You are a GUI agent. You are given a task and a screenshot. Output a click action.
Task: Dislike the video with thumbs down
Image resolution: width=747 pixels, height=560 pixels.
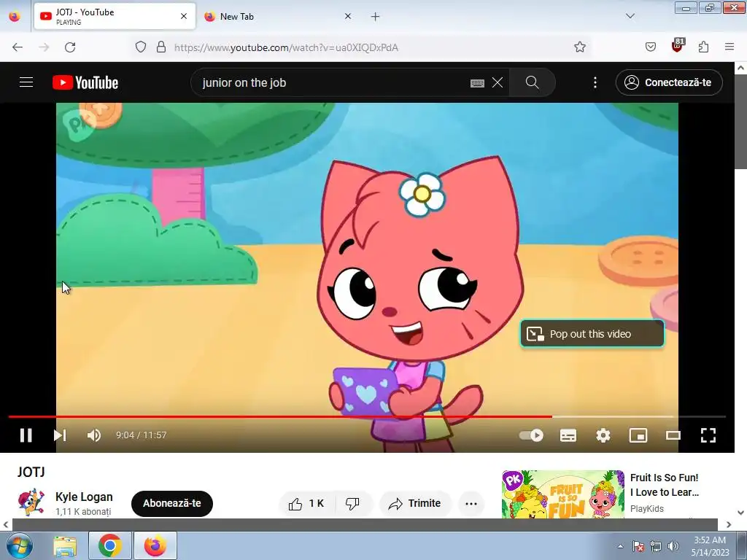point(352,503)
